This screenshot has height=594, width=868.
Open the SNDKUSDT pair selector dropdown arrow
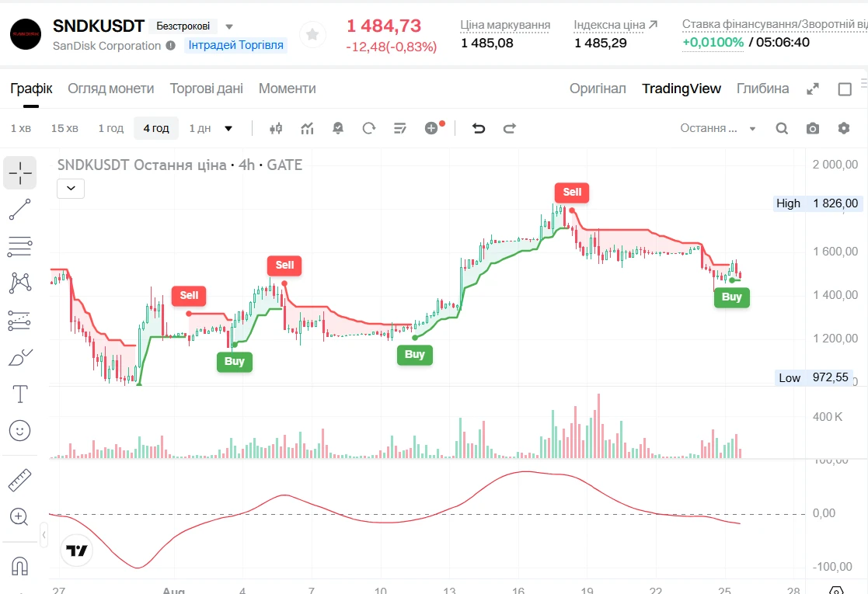pos(229,26)
